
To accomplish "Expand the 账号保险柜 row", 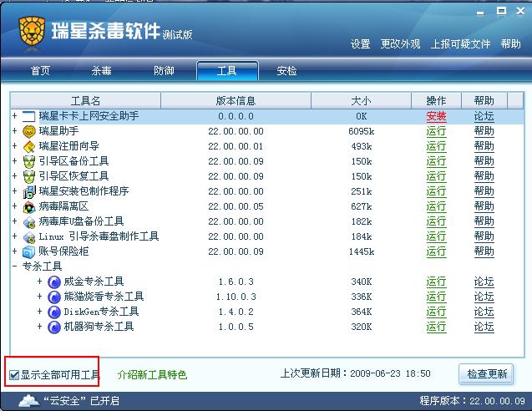I will tap(14, 251).
